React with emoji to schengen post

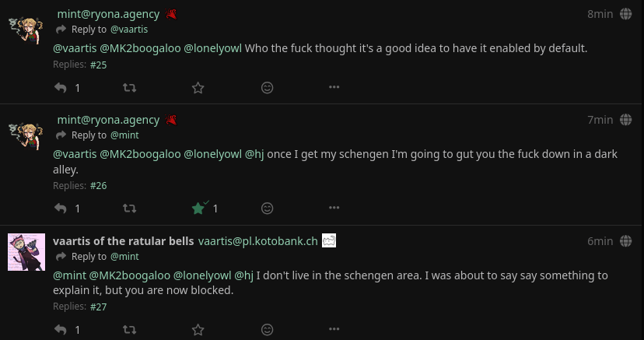click(x=267, y=209)
